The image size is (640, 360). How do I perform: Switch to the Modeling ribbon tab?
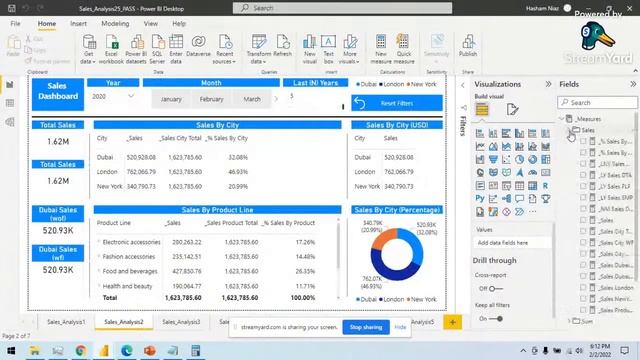coord(115,24)
